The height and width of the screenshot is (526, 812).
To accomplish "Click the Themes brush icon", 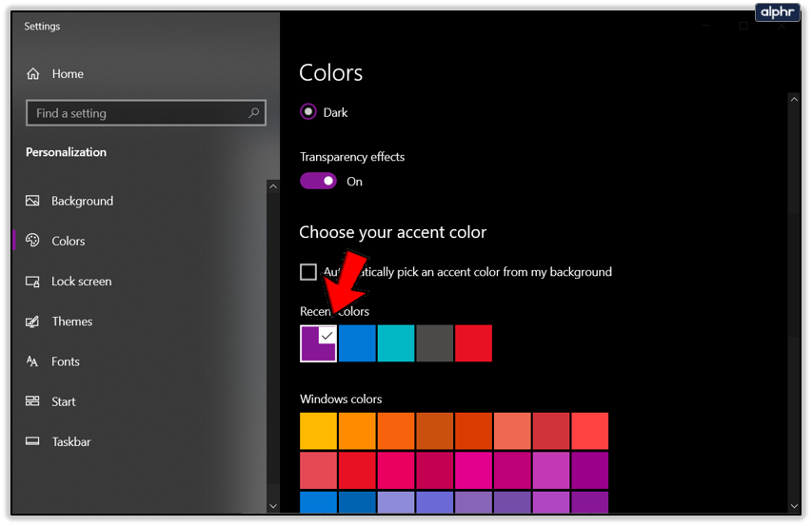I will click(33, 321).
